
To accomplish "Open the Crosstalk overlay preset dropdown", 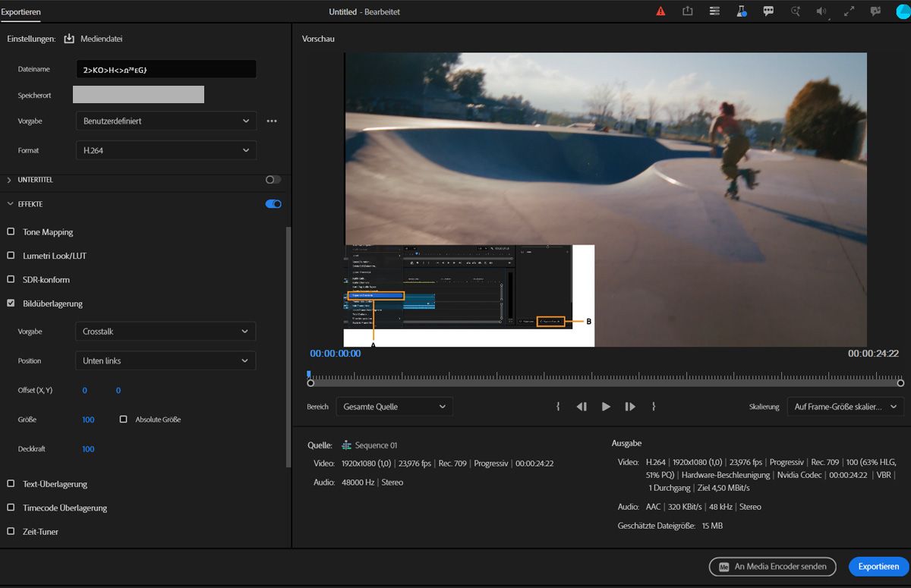I will tap(165, 332).
